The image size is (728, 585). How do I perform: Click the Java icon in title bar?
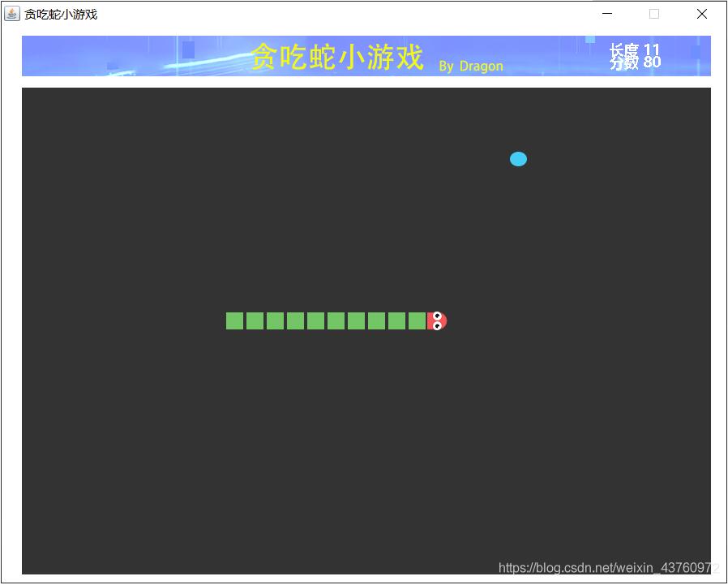point(11,14)
